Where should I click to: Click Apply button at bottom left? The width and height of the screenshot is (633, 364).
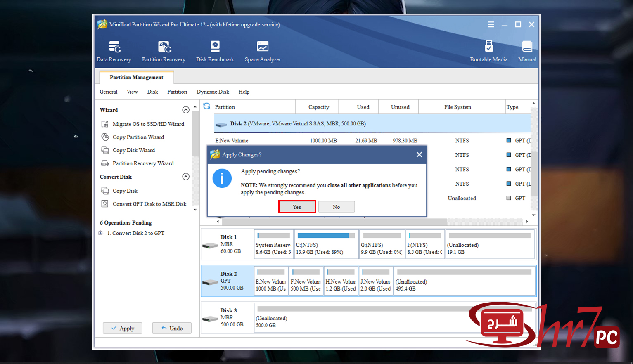pyautogui.click(x=123, y=328)
